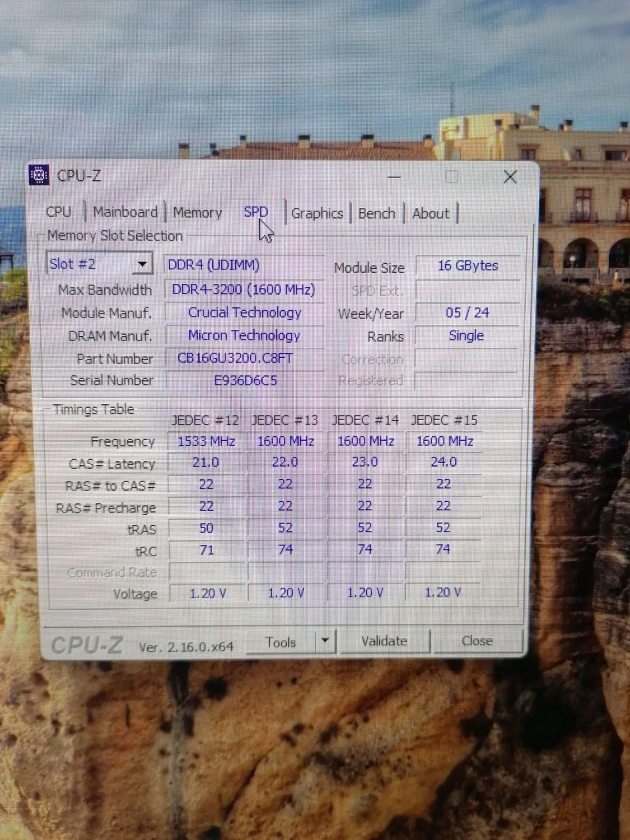630x840 pixels.
Task: Select the SPD tab
Action: tap(256, 212)
